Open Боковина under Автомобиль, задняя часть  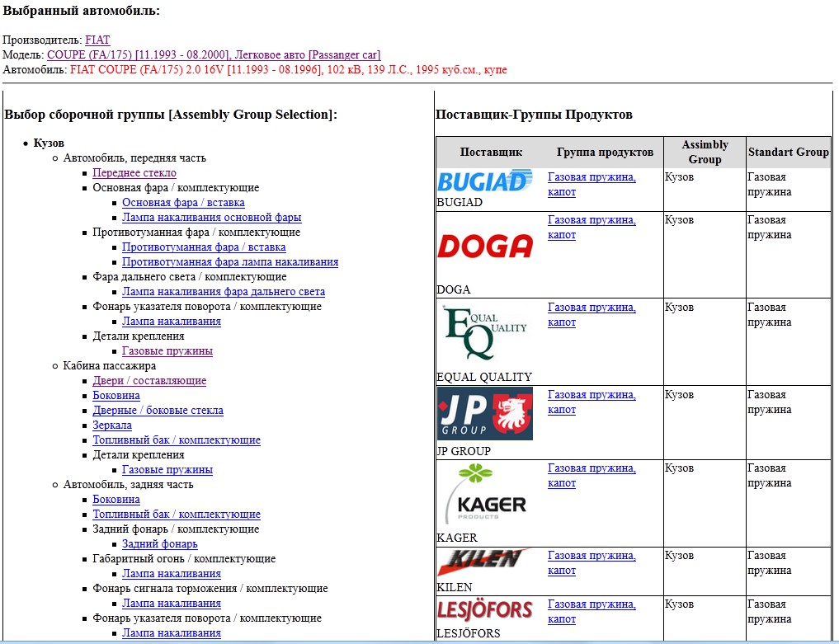click(x=116, y=500)
